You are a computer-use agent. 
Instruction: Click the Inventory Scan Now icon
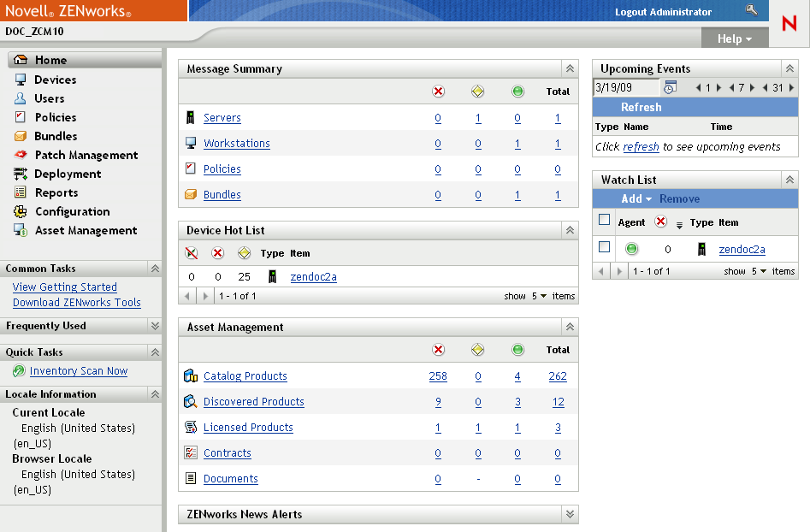pyautogui.click(x=19, y=370)
